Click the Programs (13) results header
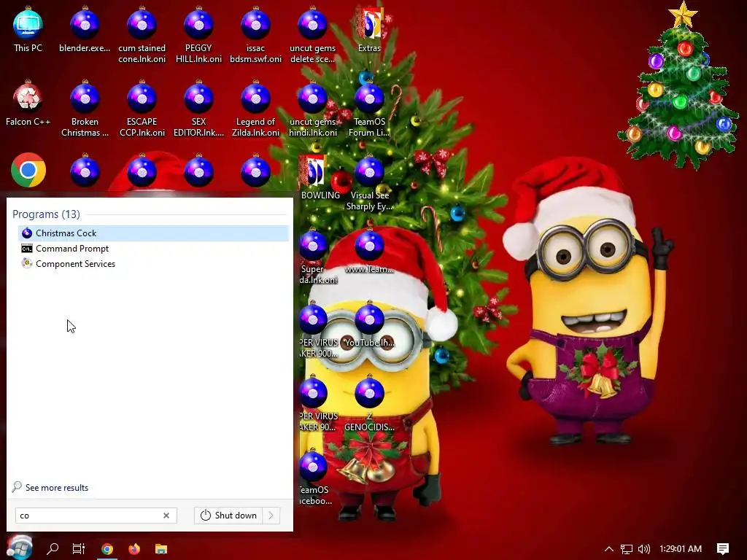This screenshot has height=560, width=747. click(46, 214)
